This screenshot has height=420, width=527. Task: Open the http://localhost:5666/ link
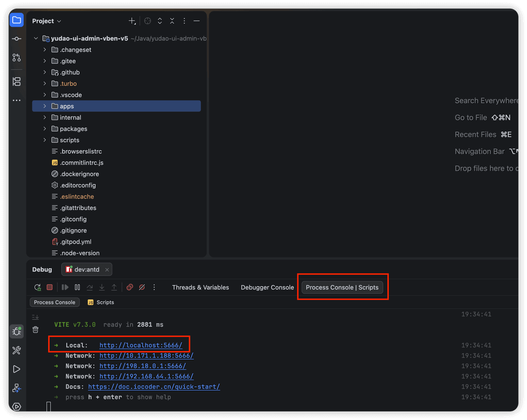140,345
